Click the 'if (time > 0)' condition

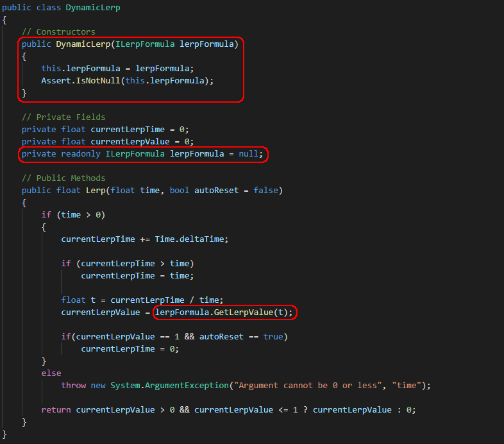pos(73,215)
